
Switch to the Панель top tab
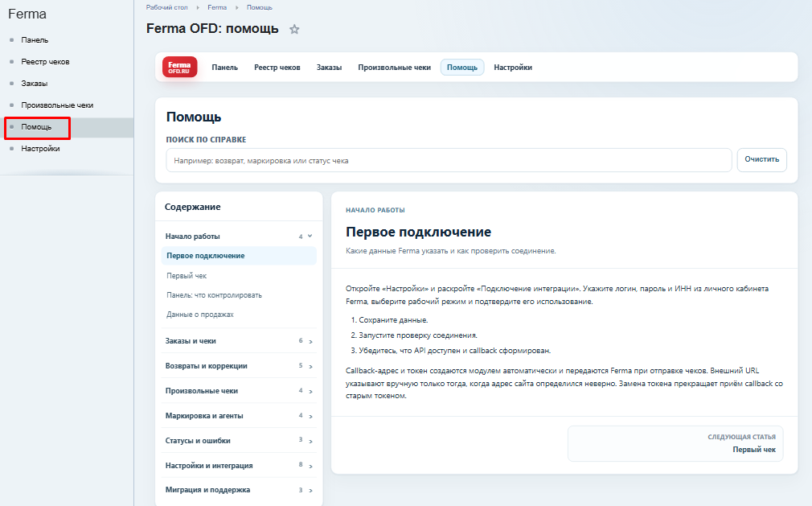pos(225,68)
